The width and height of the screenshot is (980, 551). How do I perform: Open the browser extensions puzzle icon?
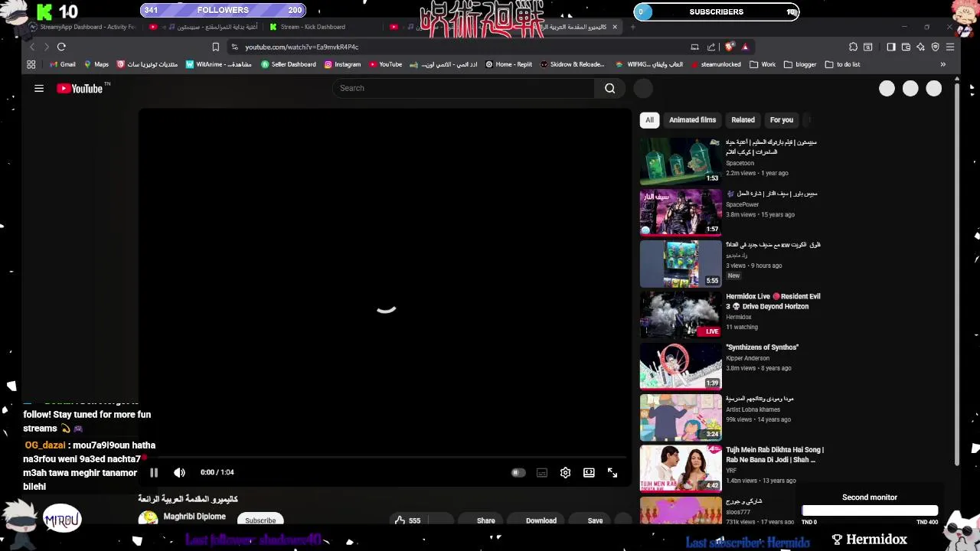[x=854, y=47]
